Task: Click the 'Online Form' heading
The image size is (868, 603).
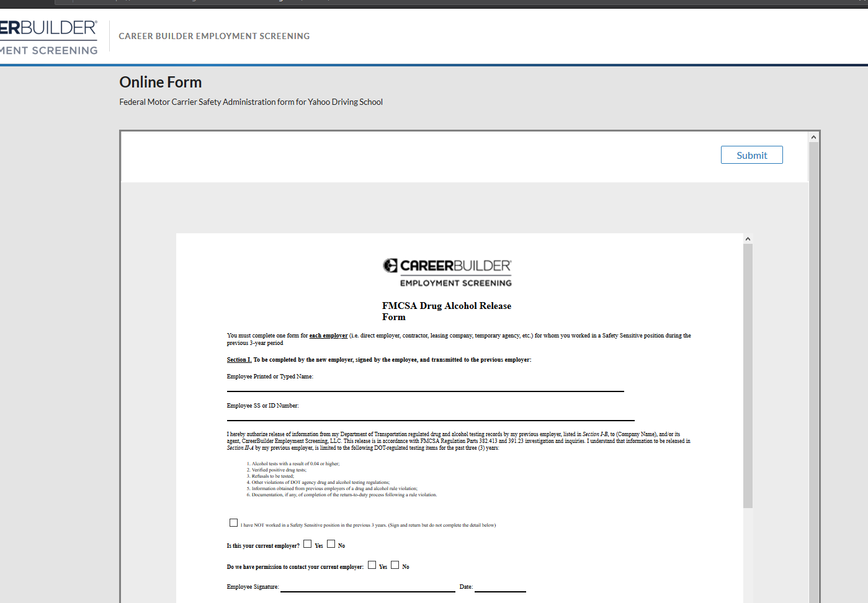Action: [x=161, y=82]
